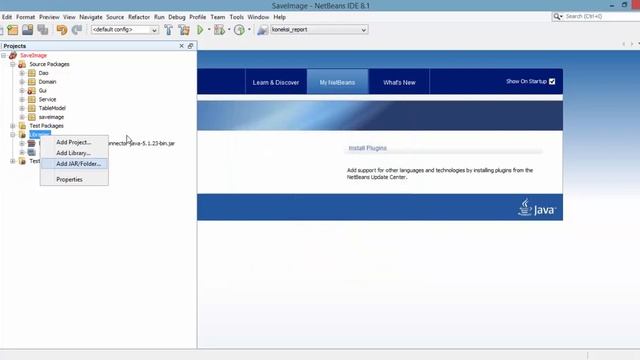The width and height of the screenshot is (640, 360).
Task: Click the Open Project toolbar icon
Action: [28, 30]
